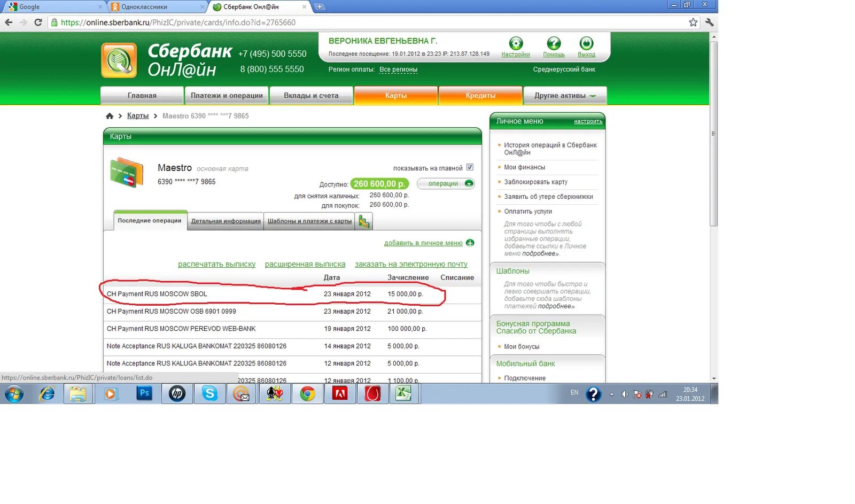
Task: Open the graph icon tab next to templates
Action: 364,221
